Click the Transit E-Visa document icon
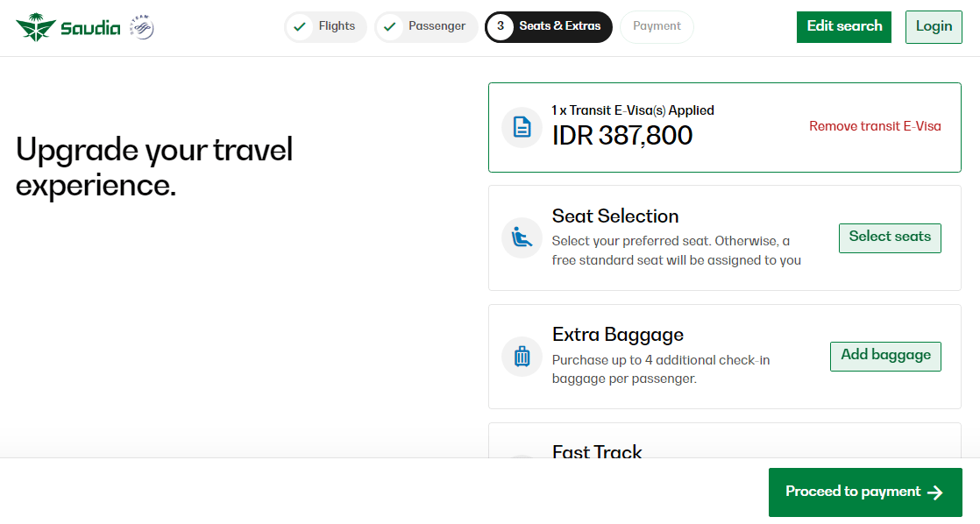The height and width of the screenshot is (524, 980). pyautogui.click(x=522, y=127)
